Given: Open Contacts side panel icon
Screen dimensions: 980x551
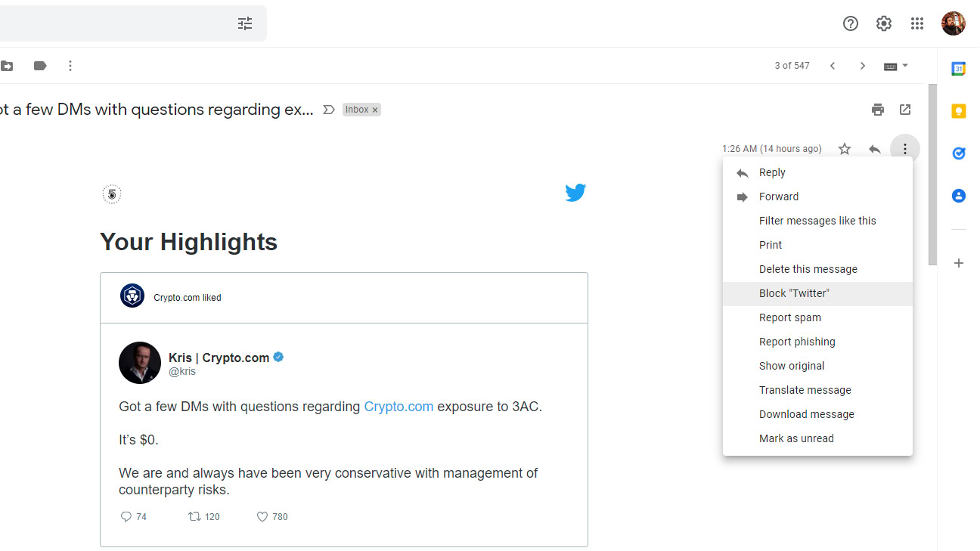Looking at the screenshot, I should pyautogui.click(x=958, y=196).
